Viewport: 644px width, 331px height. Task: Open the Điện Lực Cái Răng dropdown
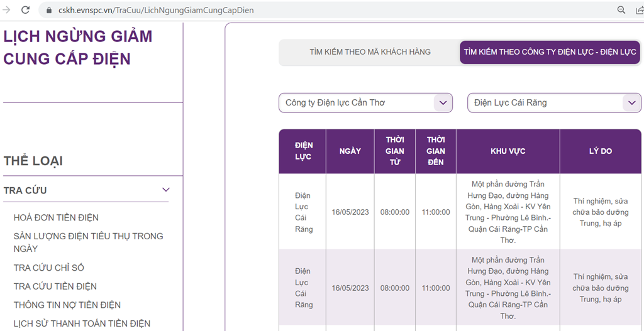[x=554, y=102]
